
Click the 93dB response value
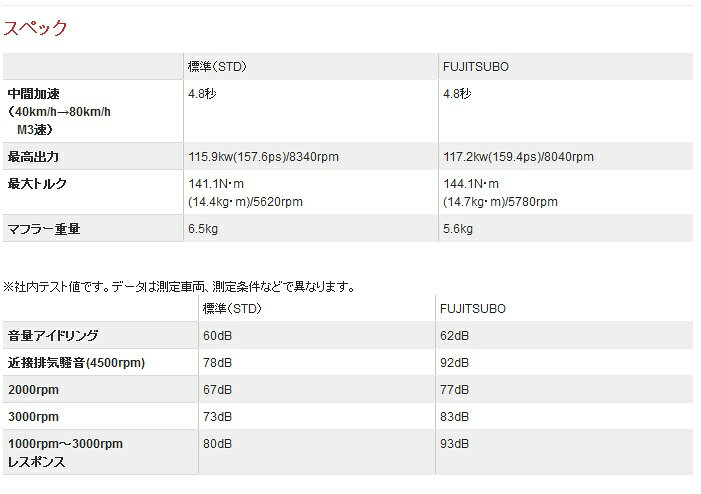[x=456, y=443]
